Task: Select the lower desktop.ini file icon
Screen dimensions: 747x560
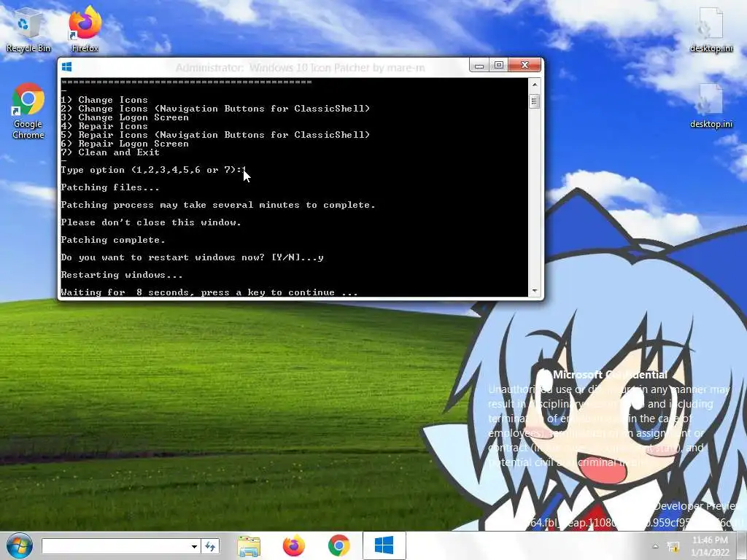Action: pyautogui.click(x=711, y=106)
